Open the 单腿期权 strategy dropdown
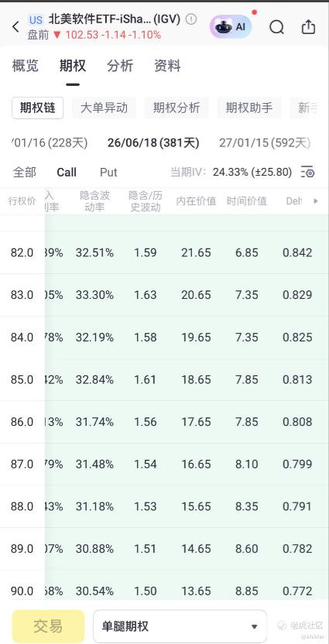Image resolution: width=329 pixels, height=644 pixels. coord(180,626)
